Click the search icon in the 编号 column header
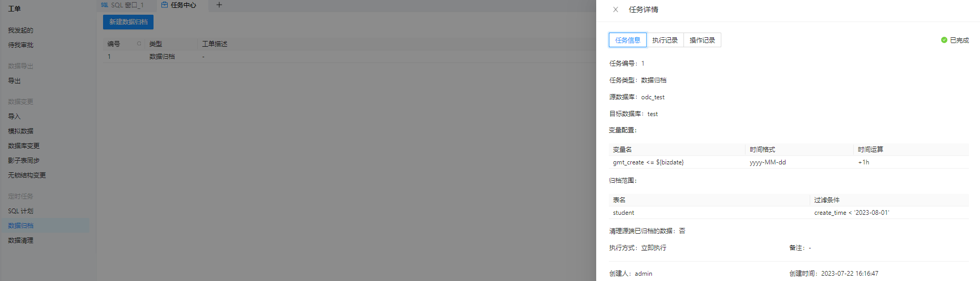Viewport: 980px width, 281px height. click(139, 44)
